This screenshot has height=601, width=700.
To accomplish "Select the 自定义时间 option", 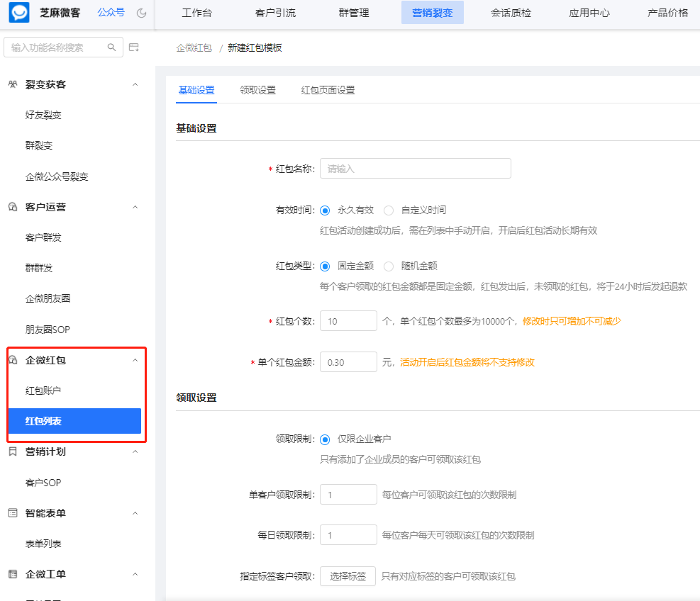I will (389, 210).
